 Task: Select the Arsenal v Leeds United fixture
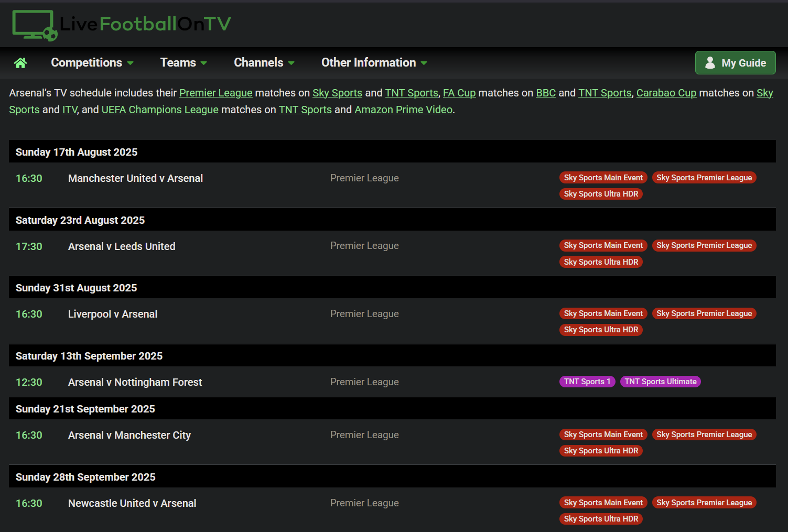pos(122,246)
